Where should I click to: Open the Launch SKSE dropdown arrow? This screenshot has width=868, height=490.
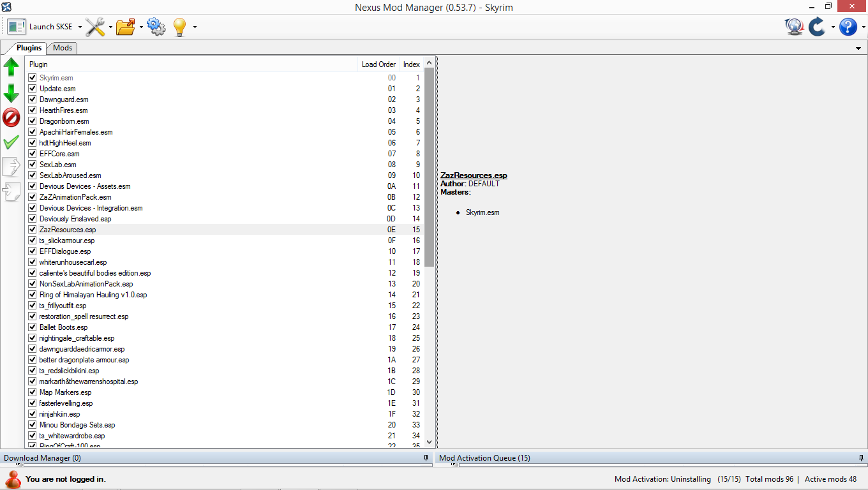click(x=80, y=27)
